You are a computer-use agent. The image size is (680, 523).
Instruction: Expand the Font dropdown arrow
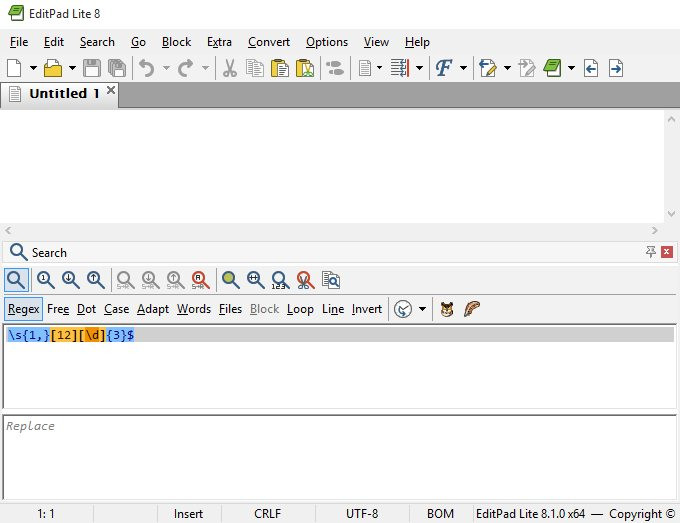coord(463,68)
